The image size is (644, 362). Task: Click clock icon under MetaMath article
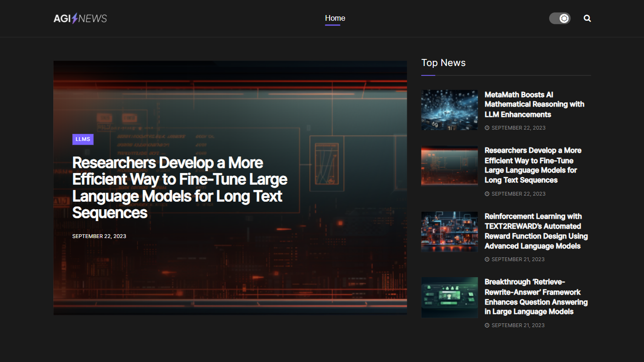click(x=487, y=128)
